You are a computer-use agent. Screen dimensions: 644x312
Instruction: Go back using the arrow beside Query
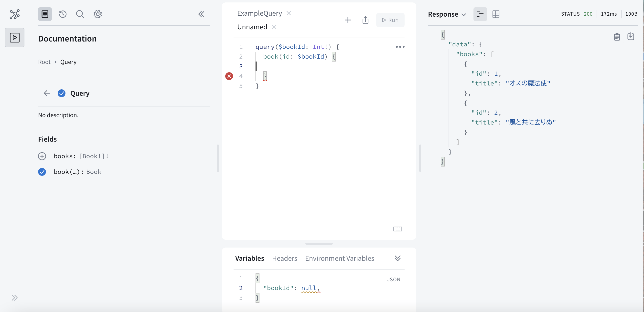point(47,93)
